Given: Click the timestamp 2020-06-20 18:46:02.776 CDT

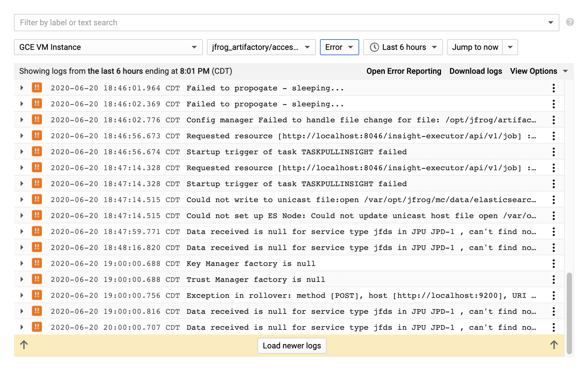Looking at the screenshot, I should (x=115, y=120).
